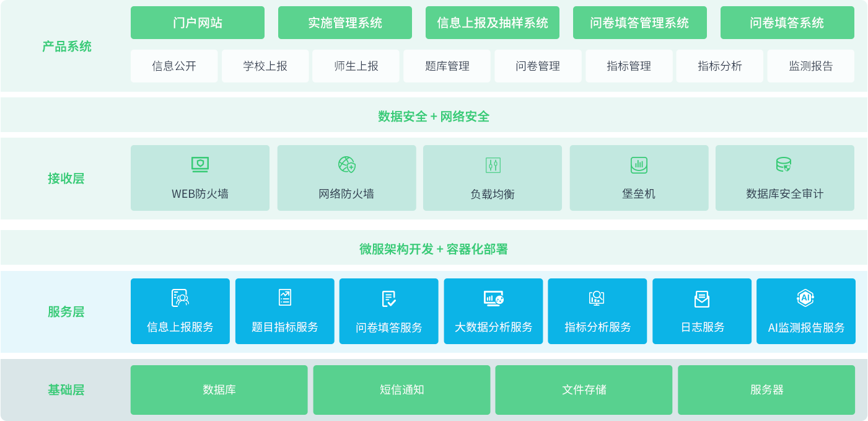
Task: Open the 题库管理 module button
Action: coord(447,66)
